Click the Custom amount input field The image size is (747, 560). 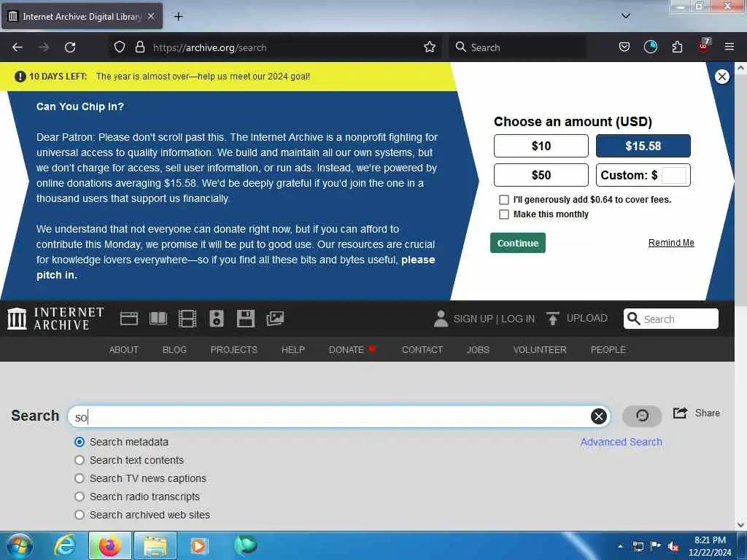point(673,175)
